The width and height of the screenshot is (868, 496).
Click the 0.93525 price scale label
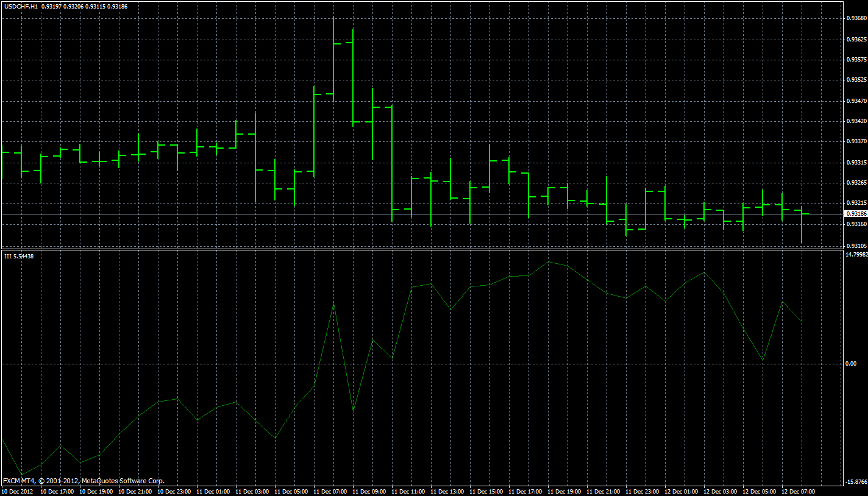(x=856, y=80)
